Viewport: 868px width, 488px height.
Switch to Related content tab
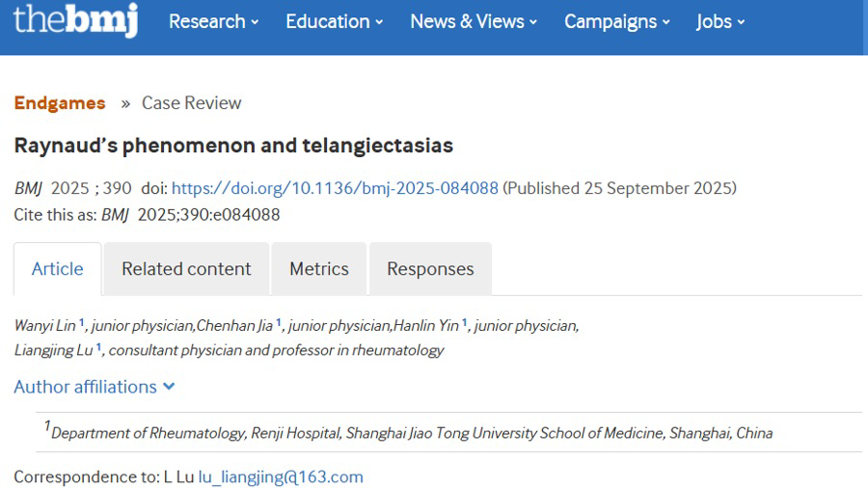click(186, 269)
